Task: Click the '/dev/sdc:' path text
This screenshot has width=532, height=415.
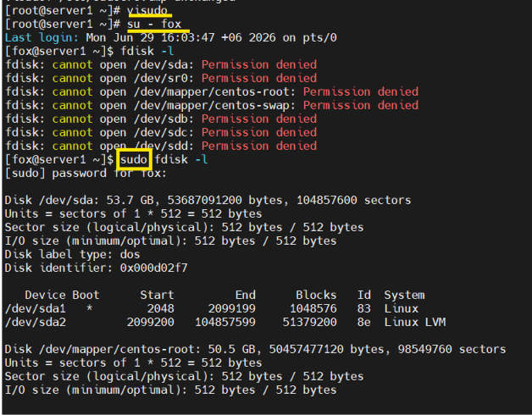Action: (164, 132)
